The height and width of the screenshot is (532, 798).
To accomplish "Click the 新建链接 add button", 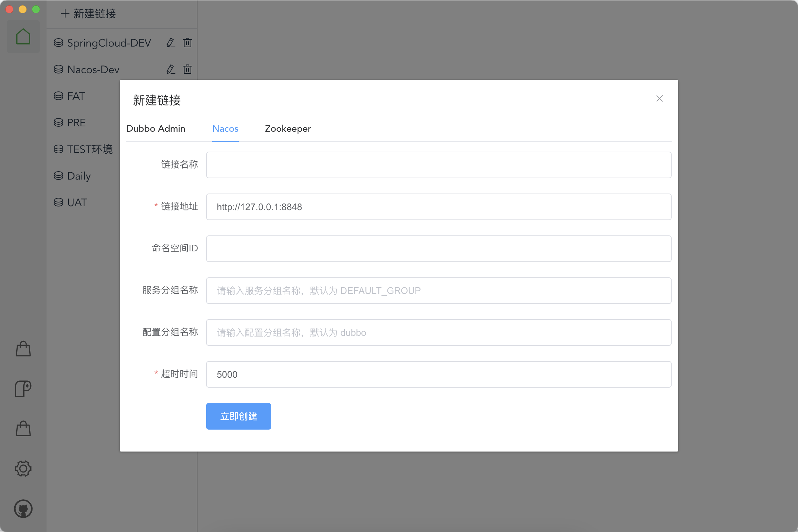I will (88, 14).
